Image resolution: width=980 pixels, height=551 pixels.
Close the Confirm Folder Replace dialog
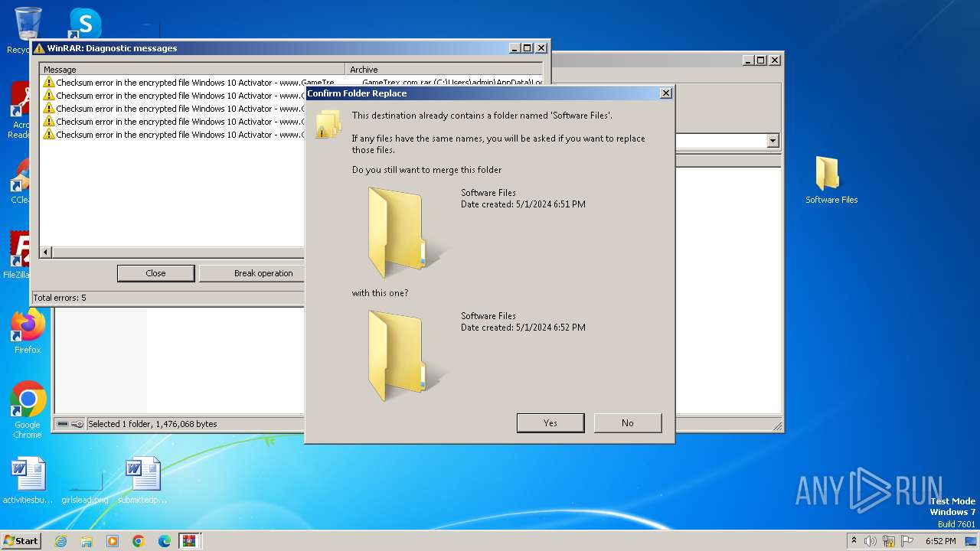point(665,93)
